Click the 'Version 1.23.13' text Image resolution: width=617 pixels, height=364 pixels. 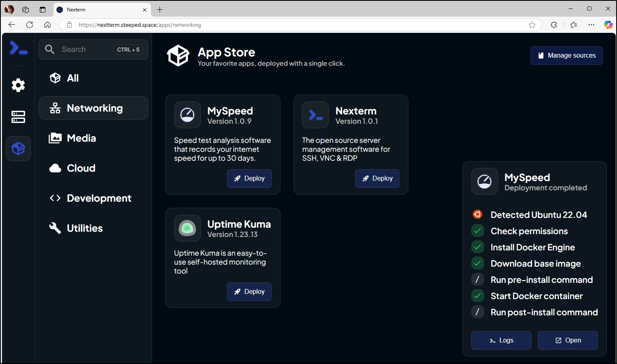coord(233,235)
